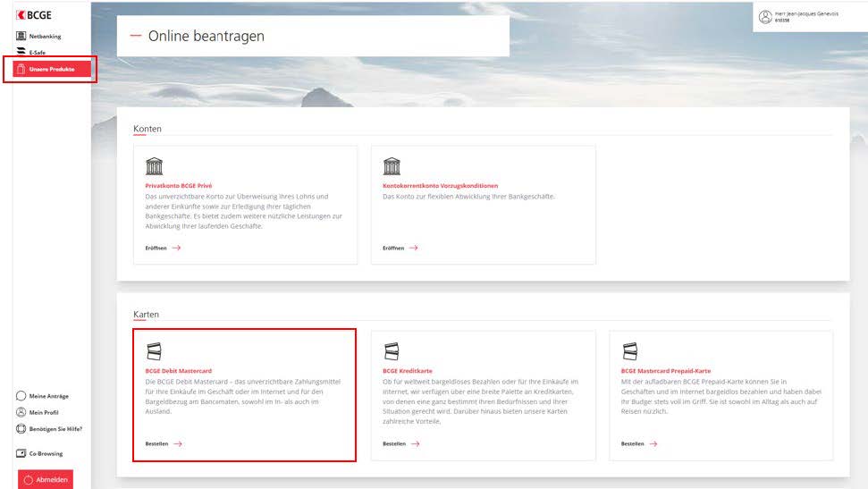Screen dimensions: 868x489
Task: Click the BCGE Kreditkarte card icon
Action: click(x=392, y=351)
